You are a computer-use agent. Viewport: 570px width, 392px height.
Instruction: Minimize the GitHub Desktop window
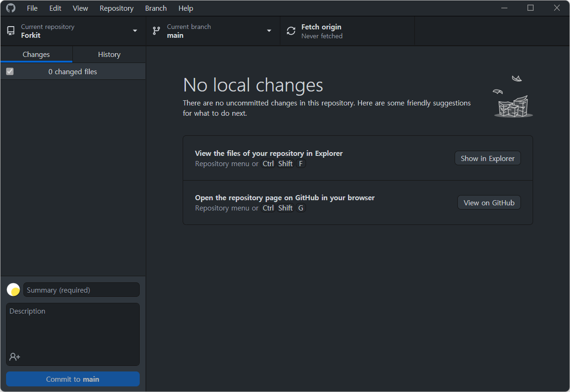click(x=504, y=8)
